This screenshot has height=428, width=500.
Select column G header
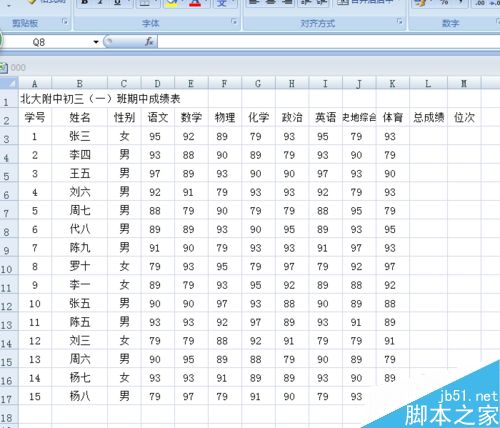pyautogui.click(x=259, y=83)
